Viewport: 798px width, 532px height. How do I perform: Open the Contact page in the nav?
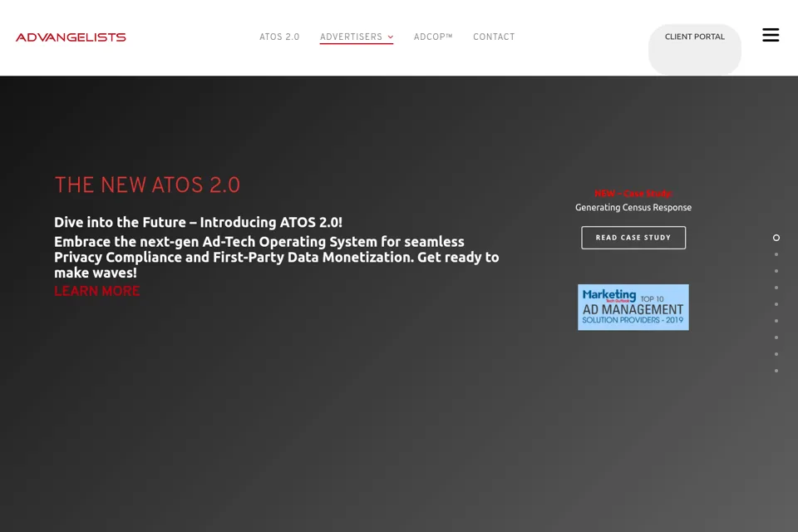494,37
